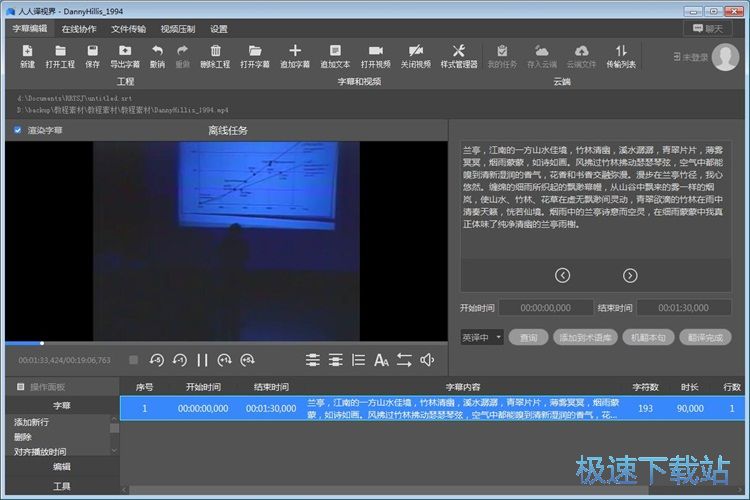Image resolution: width=750 pixels, height=500 pixels.
Task: Click the 机翻本句 button
Action: click(645, 338)
